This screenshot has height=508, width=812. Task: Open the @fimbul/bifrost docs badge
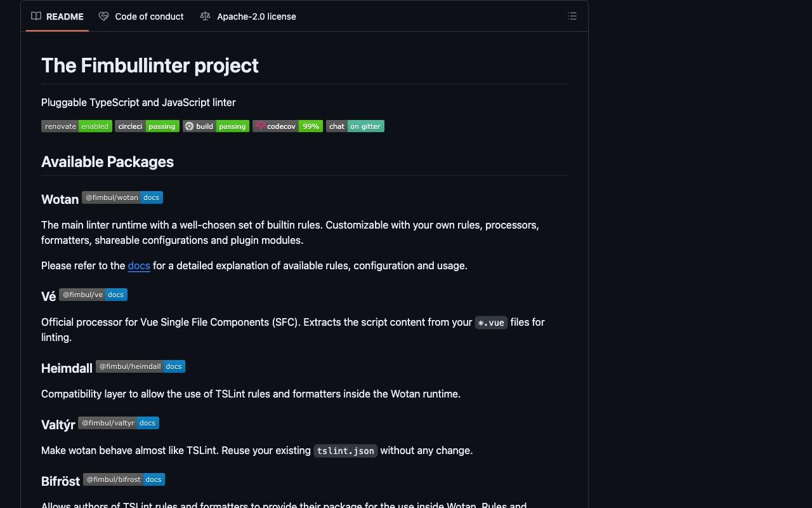tap(124, 479)
